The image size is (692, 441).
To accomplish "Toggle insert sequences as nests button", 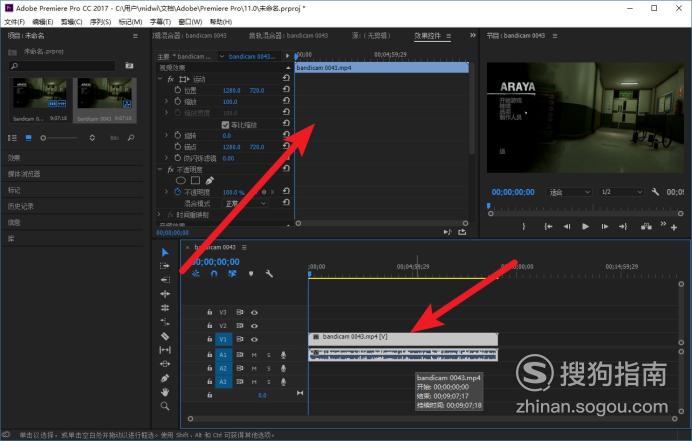I will point(196,274).
